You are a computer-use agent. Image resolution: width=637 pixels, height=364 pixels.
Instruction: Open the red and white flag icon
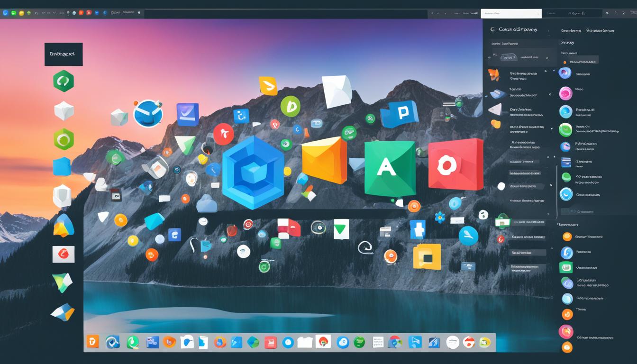point(289,227)
